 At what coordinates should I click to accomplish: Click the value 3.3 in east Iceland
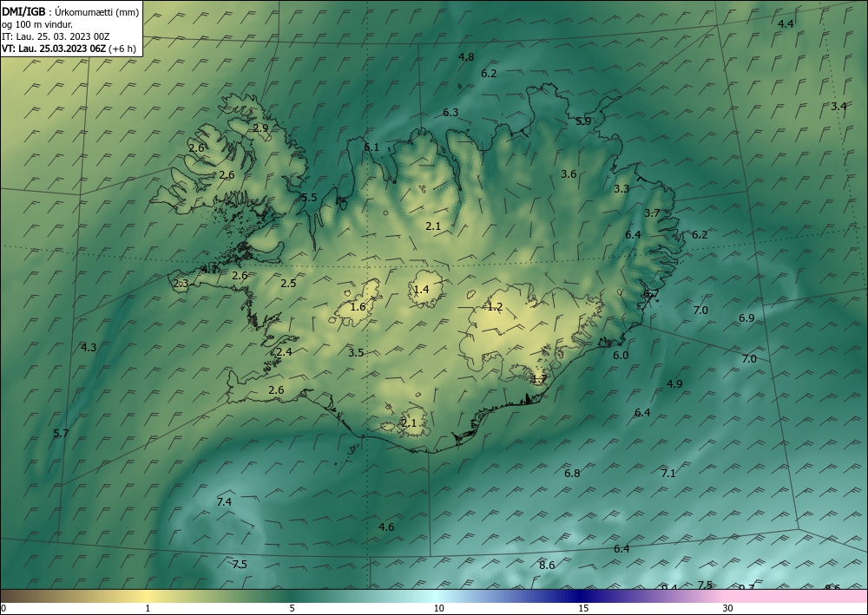pos(621,188)
